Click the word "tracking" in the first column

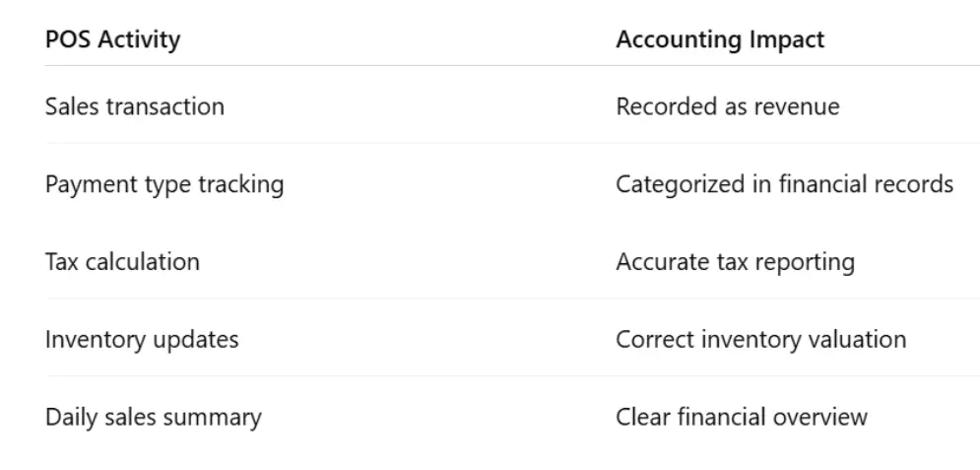pos(243,185)
